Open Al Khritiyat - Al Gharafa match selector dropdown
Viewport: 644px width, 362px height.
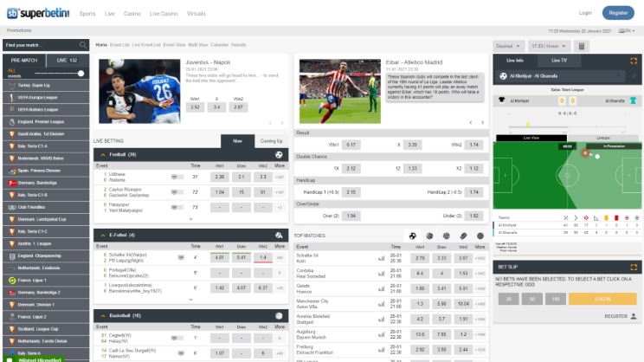tap(561, 76)
